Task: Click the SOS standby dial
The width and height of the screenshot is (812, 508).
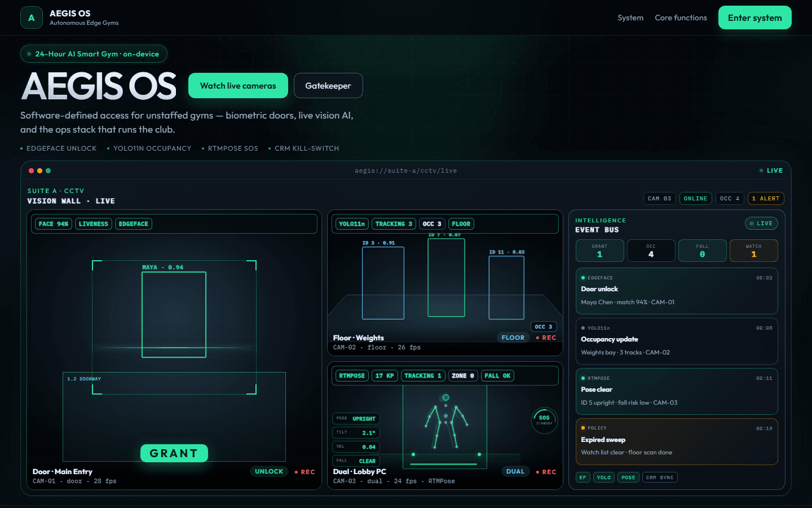Action: coord(545,420)
